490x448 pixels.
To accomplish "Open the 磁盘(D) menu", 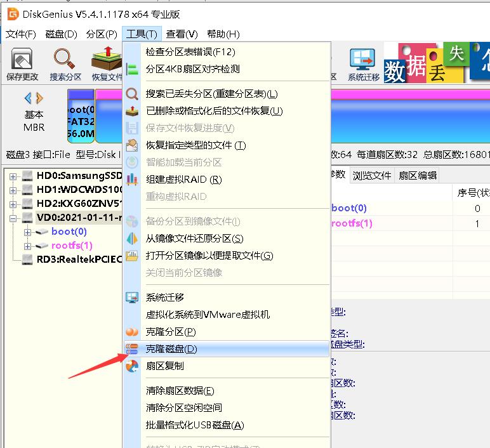I will (x=61, y=34).
